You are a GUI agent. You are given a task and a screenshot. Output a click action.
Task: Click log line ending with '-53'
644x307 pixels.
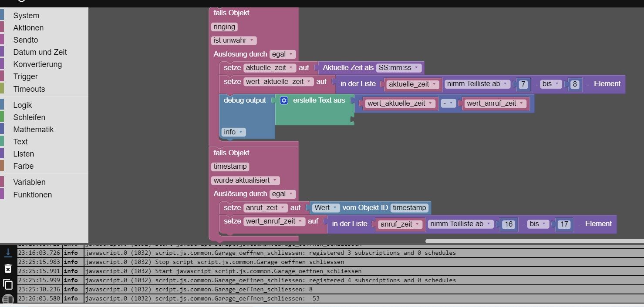point(202,298)
